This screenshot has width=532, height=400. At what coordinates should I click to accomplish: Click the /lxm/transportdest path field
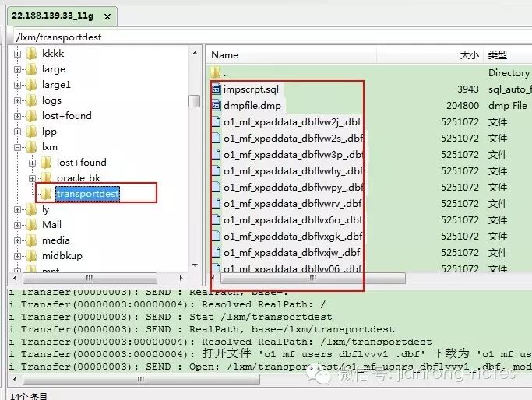click(271, 37)
